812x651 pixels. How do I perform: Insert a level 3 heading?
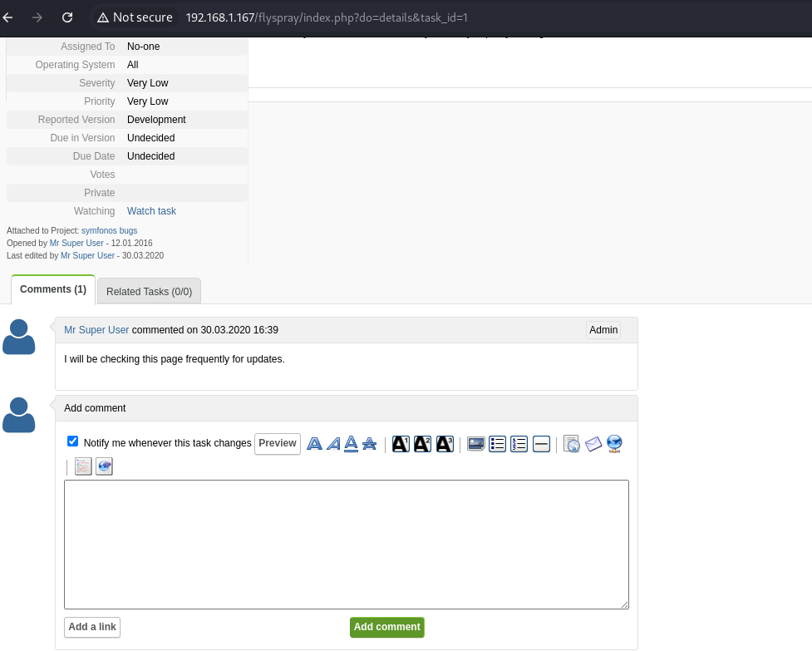445,444
